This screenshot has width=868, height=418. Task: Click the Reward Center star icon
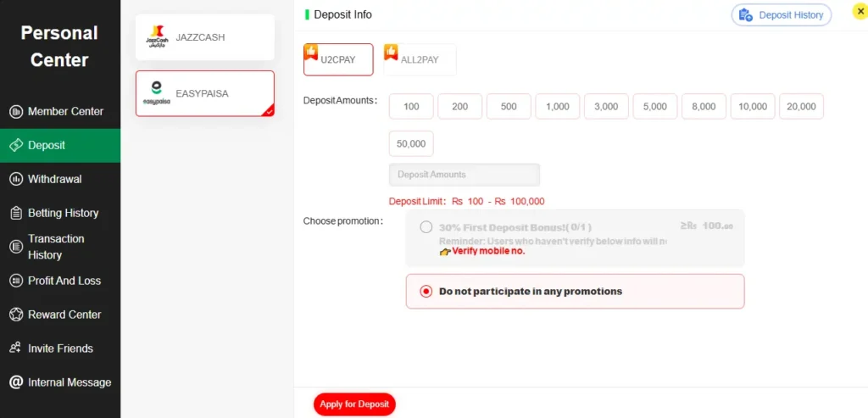(16, 315)
